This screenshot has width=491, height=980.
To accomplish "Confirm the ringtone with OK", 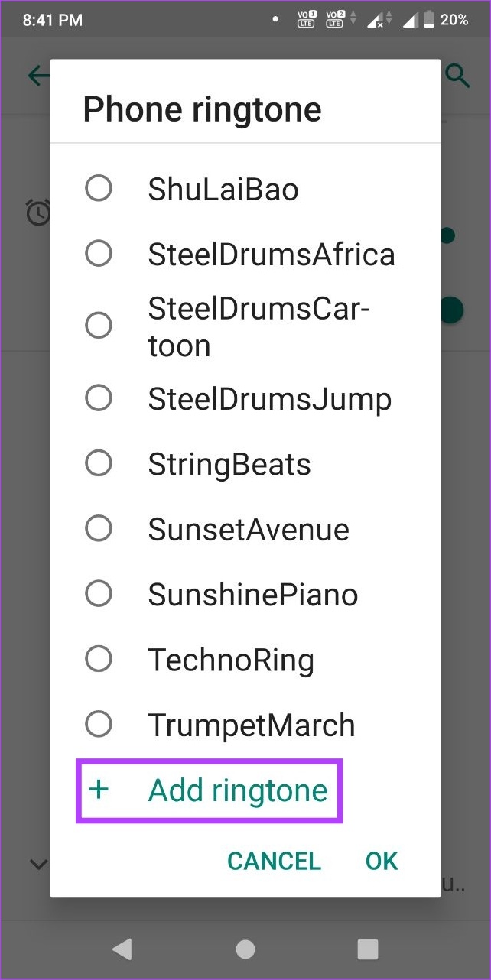I will click(382, 862).
